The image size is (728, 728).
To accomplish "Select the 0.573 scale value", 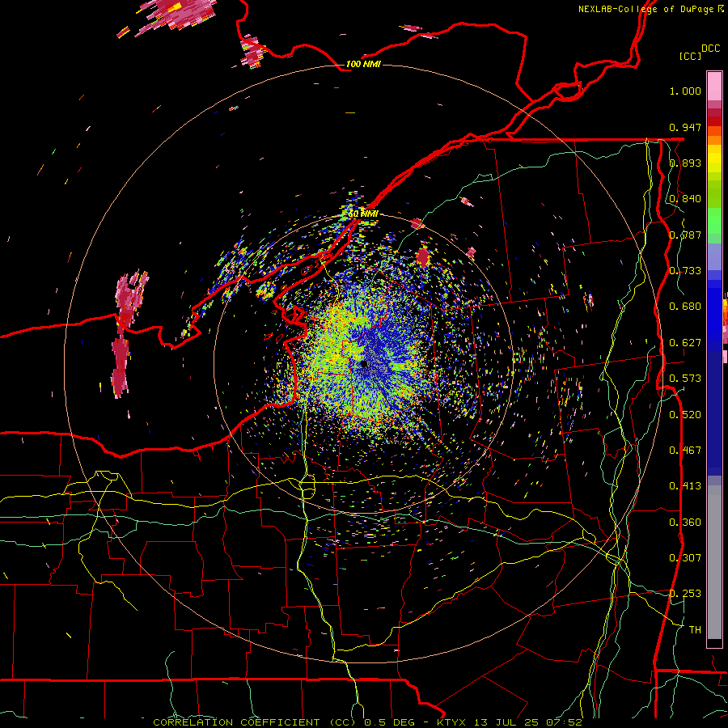I will coord(685,379).
